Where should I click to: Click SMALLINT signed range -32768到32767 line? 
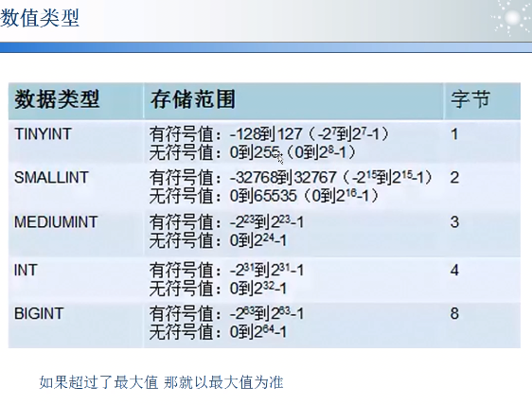tap(292, 178)
